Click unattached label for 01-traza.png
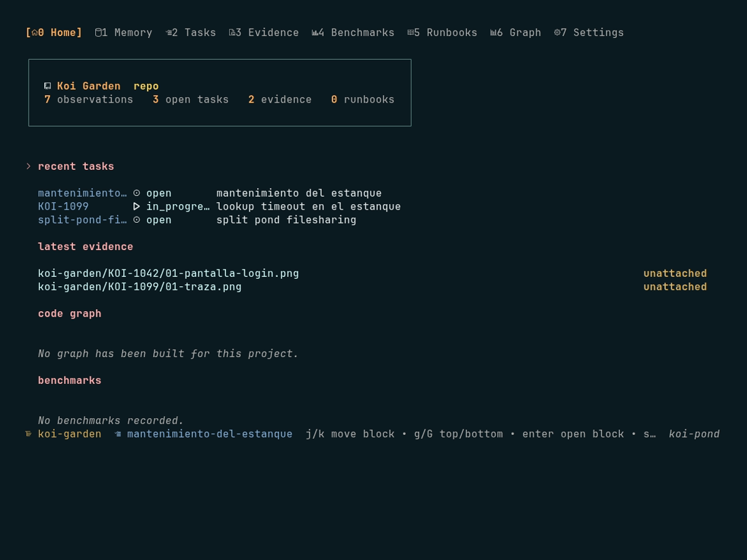 675,287
